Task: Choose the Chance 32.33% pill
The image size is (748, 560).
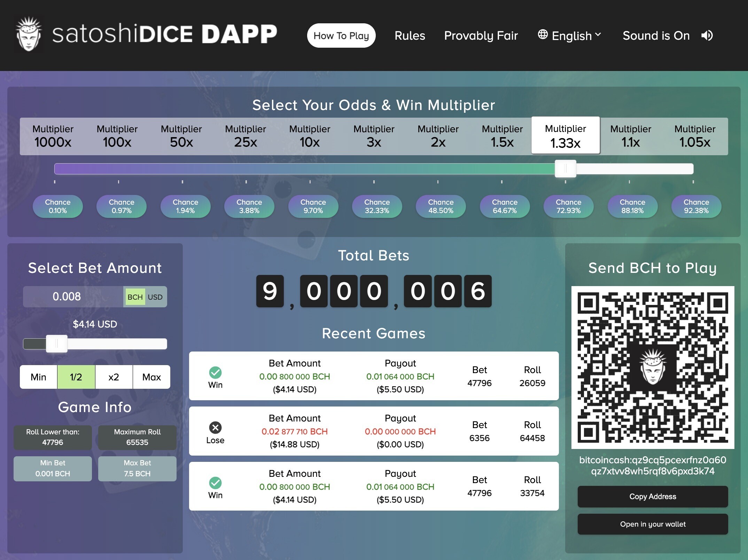Action: click(377, 206)
